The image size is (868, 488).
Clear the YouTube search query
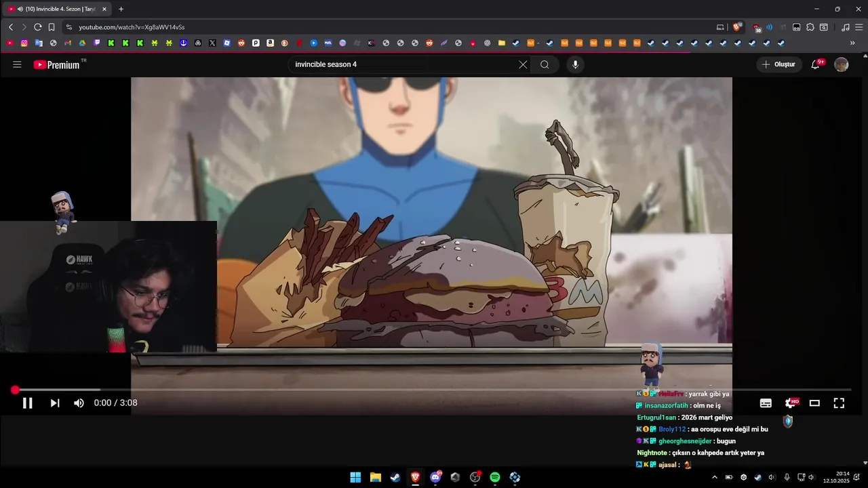pos(523,64)
